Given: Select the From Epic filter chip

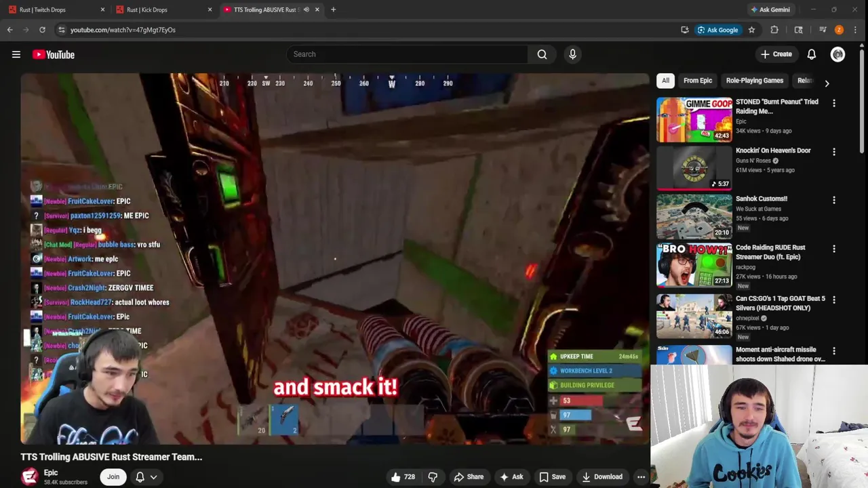Looking at the screenshot, I should (x=698, y=81).
